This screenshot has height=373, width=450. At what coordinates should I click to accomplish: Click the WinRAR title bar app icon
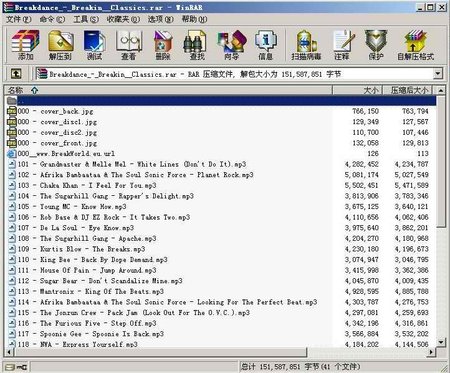click(x=8, y=7)
